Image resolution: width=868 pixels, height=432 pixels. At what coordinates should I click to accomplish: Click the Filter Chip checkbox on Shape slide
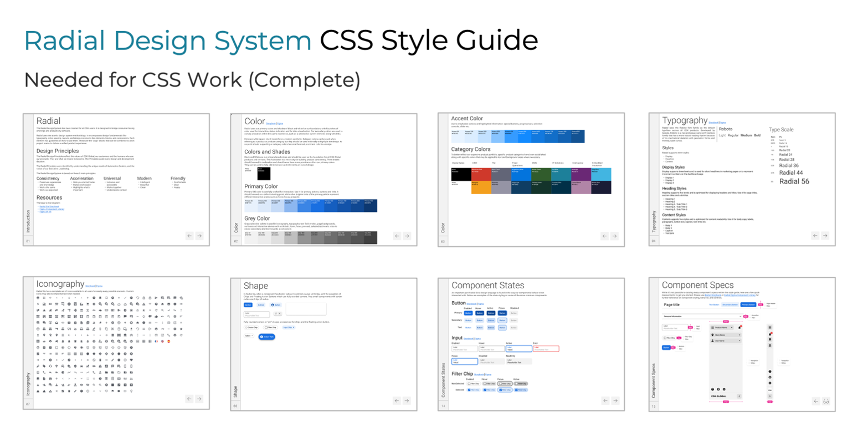266,328
